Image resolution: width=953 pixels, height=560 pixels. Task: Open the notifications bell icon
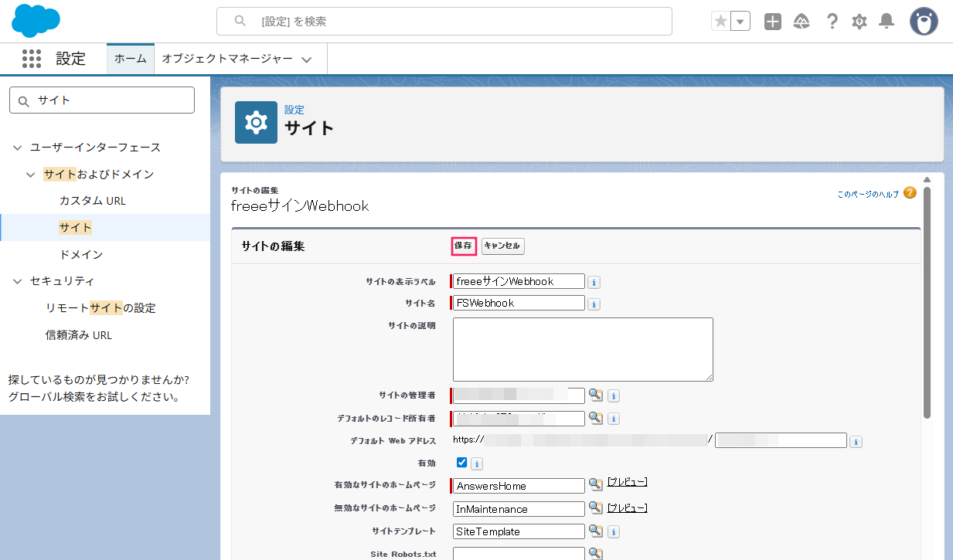(x=887, y=22)
